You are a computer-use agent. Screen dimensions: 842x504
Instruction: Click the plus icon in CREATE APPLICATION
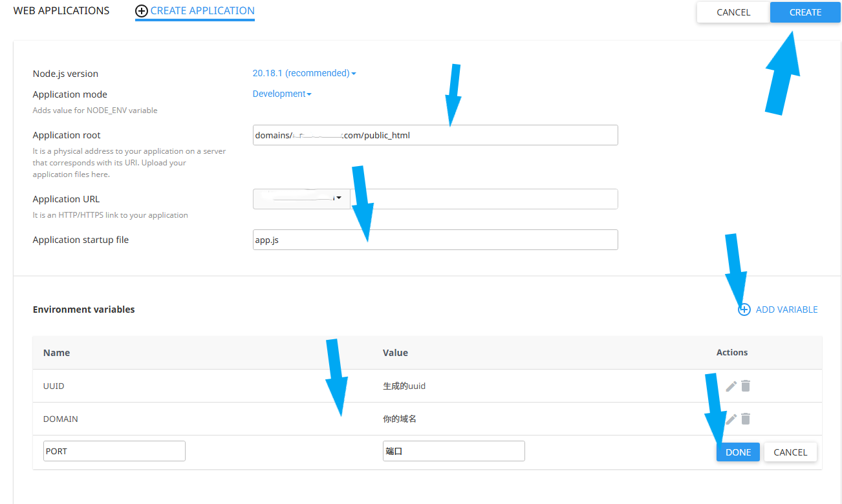[x=142, y=11]
